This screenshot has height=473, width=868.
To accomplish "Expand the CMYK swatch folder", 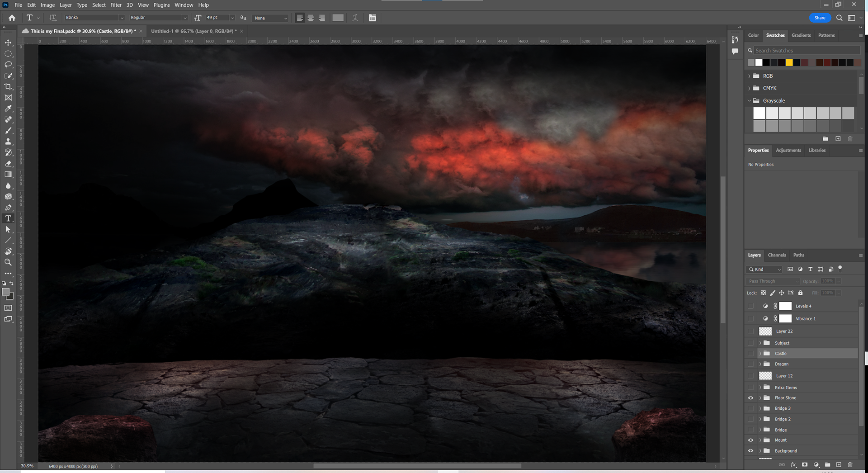I will (749, 88).
